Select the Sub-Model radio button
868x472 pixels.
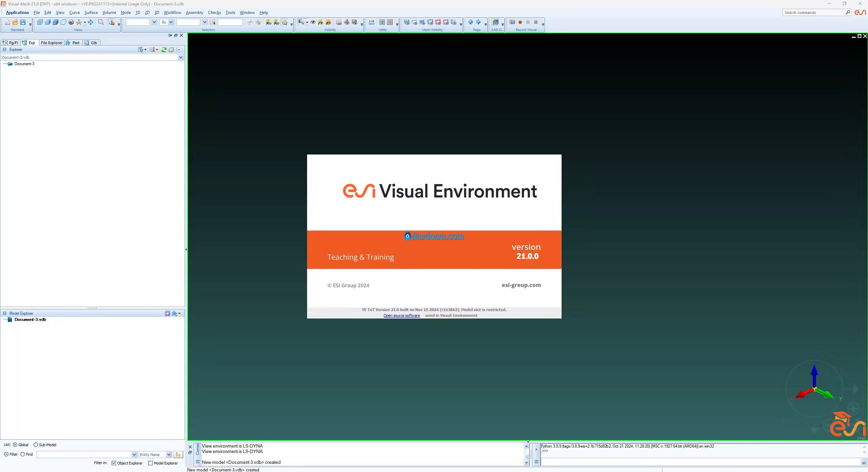(x=36, y=445)
